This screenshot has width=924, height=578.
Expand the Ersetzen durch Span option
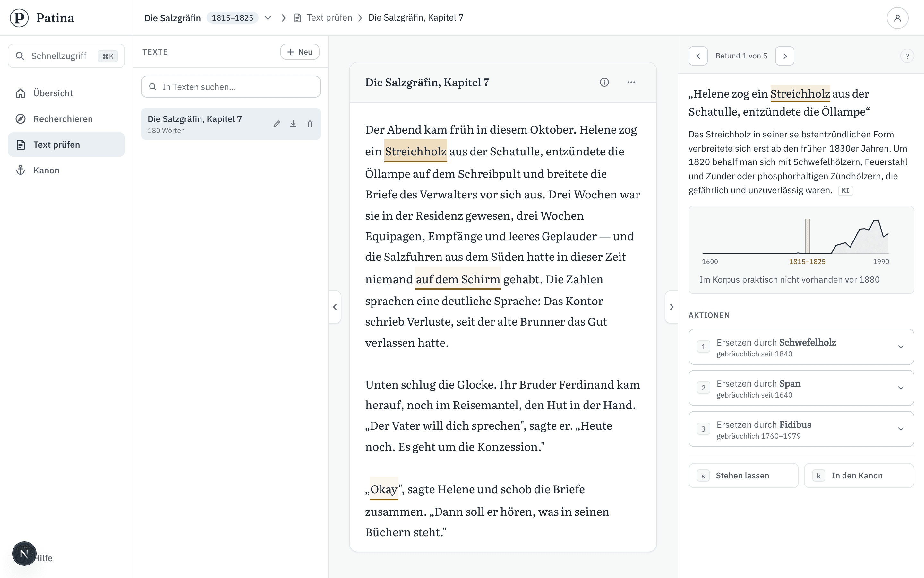901,388
